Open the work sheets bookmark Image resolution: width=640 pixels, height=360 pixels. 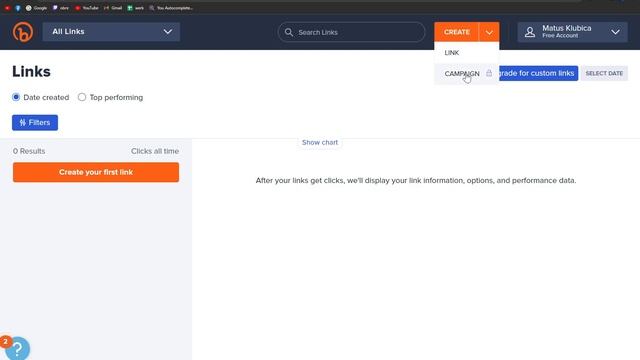pyautogui.click(x=136, y=8)
